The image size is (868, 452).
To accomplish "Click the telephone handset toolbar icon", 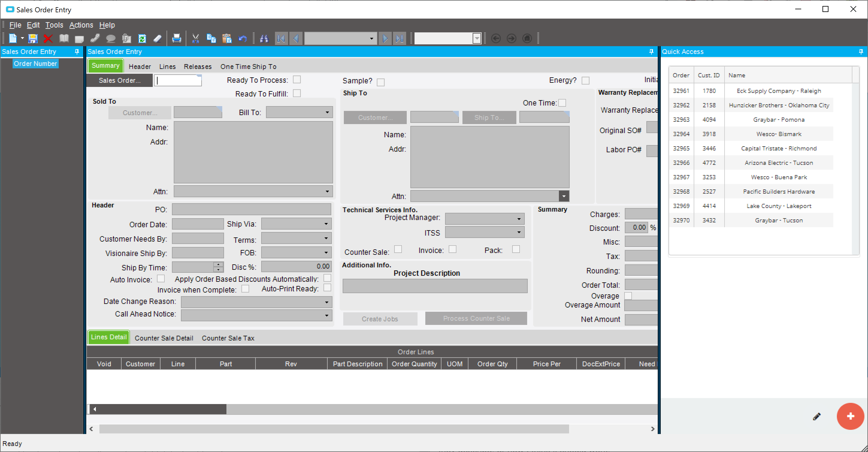I will coord(95,38).
